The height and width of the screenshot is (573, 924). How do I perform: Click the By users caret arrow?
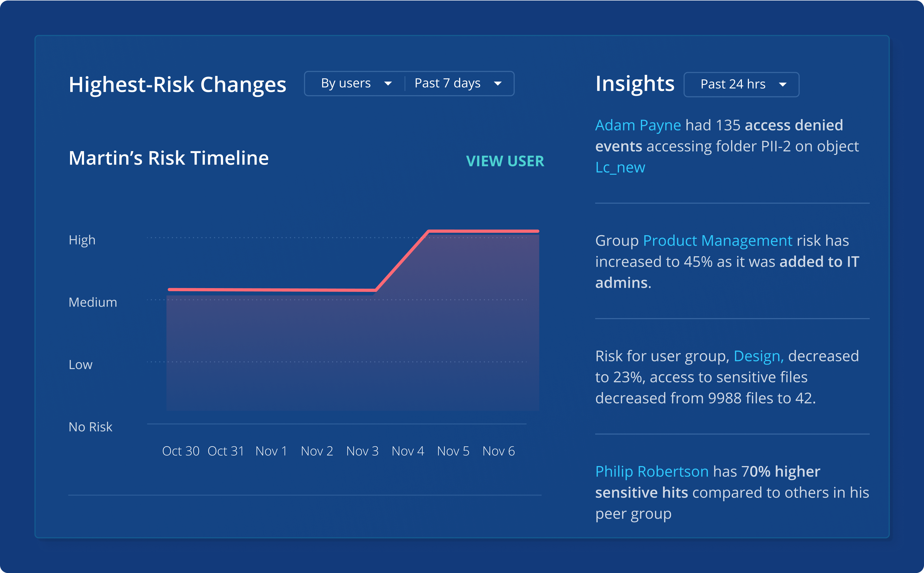tap(388, 84)
